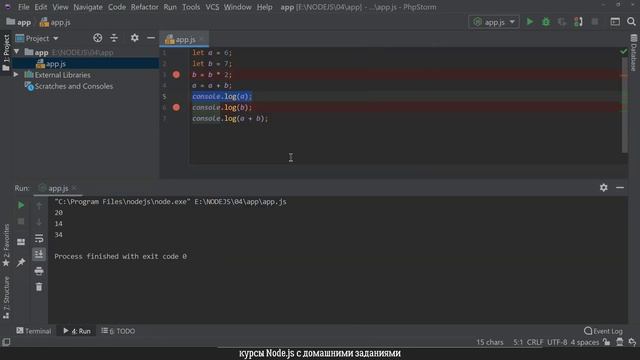Toggle tool window bars at the bottom-left corner

pyautogui.click(x=6, y=342)
